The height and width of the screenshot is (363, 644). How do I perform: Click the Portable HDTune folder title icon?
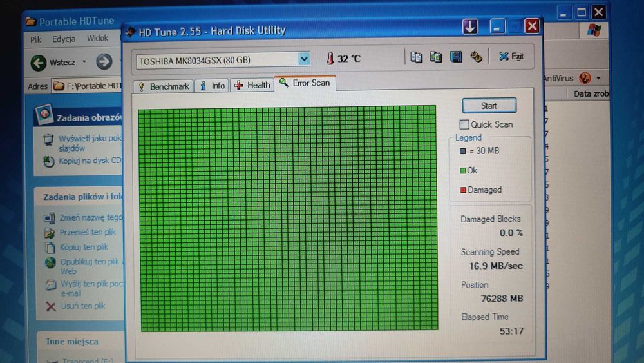coord(30,21)
